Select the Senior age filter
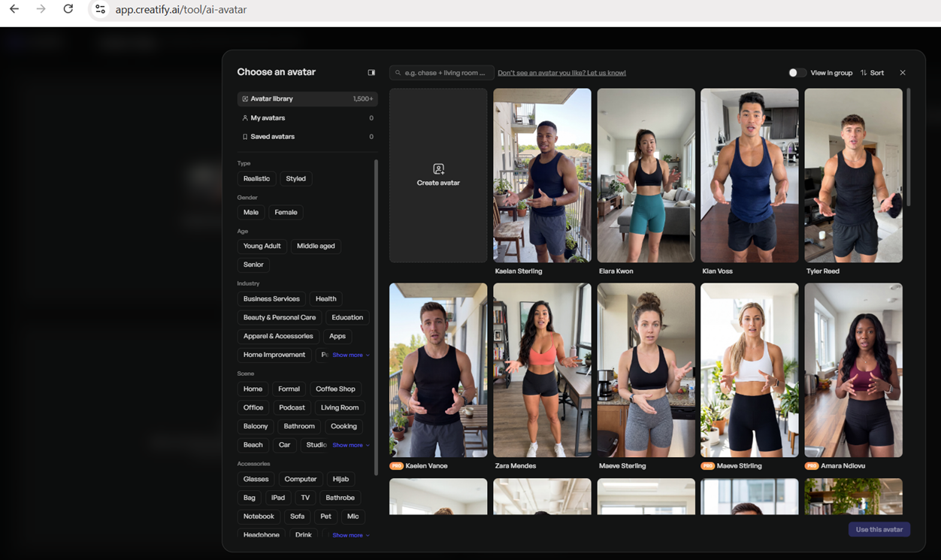Viewport: 941px width, 560px height. click(253, 265)
